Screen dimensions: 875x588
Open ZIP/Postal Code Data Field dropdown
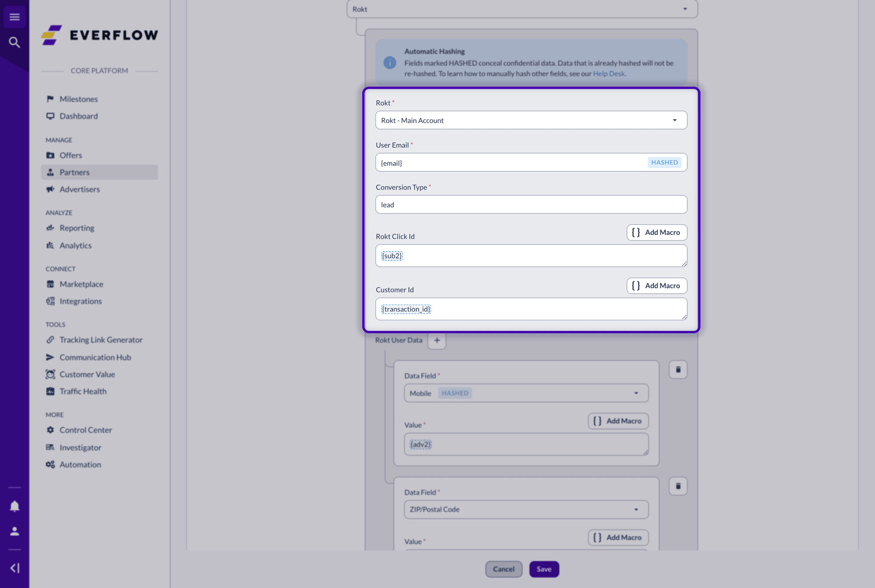click(526, 510)
